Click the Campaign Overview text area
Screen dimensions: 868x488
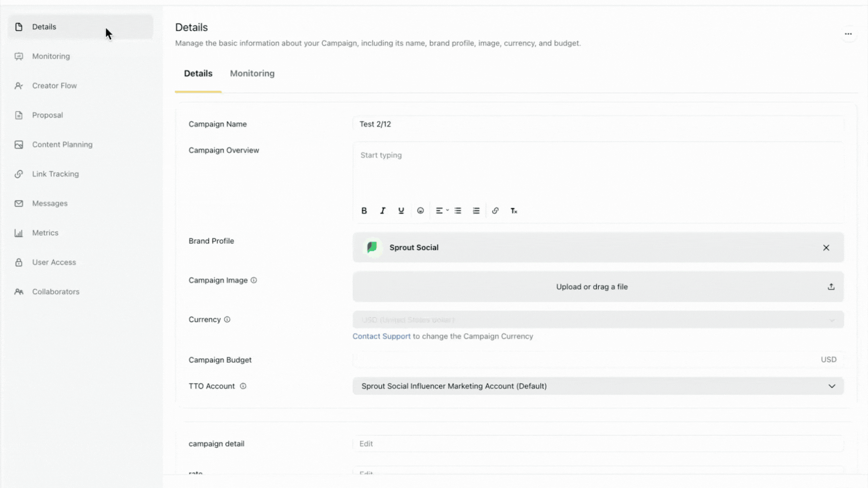(598, 172)
